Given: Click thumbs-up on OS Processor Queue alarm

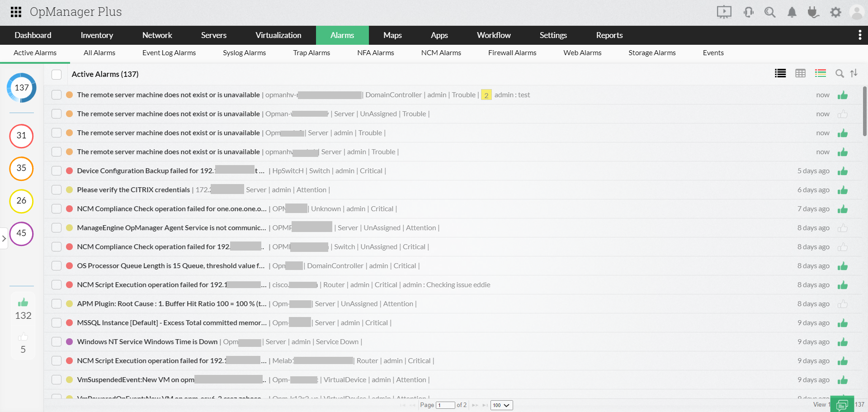Looking at the screenshot, I should pos(842,266).
